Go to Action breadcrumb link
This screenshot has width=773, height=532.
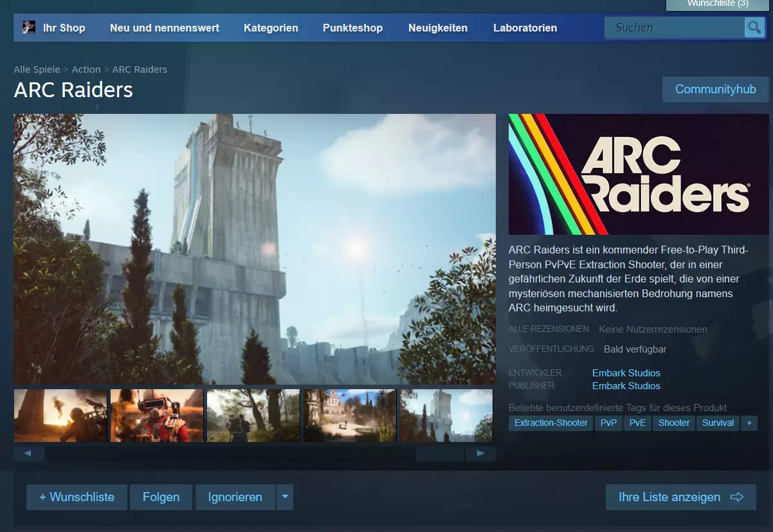(x=86, y=69)
